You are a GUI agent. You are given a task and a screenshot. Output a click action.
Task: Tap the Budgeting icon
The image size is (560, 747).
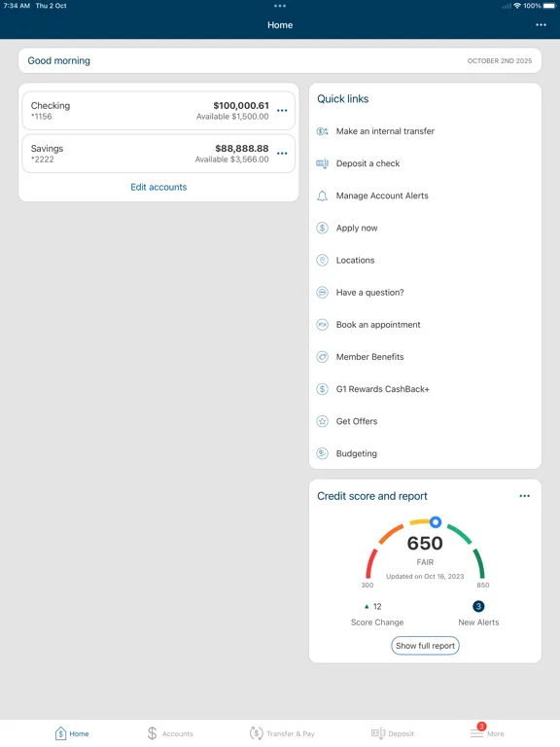(x=323, y=453)
